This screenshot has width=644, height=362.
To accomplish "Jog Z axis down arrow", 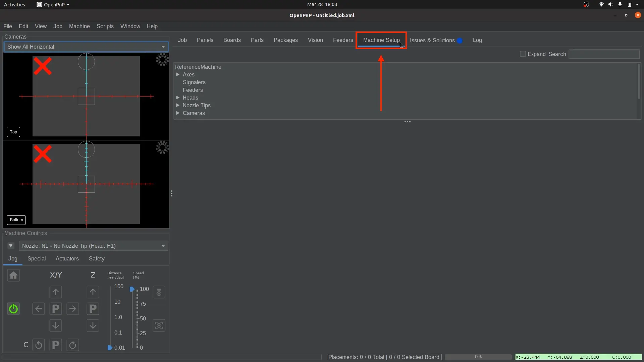I will [93, 326].
